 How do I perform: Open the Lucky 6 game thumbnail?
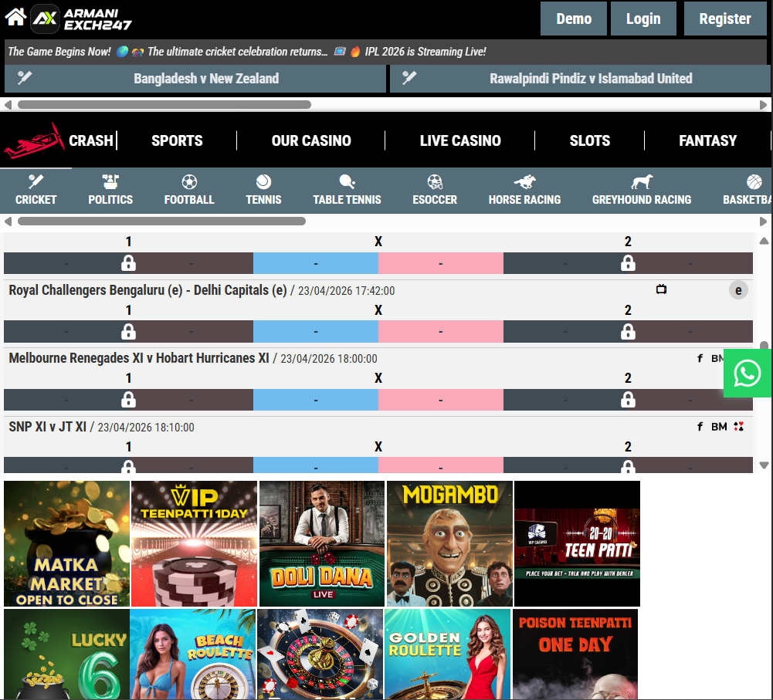click(x=66, y=654)
